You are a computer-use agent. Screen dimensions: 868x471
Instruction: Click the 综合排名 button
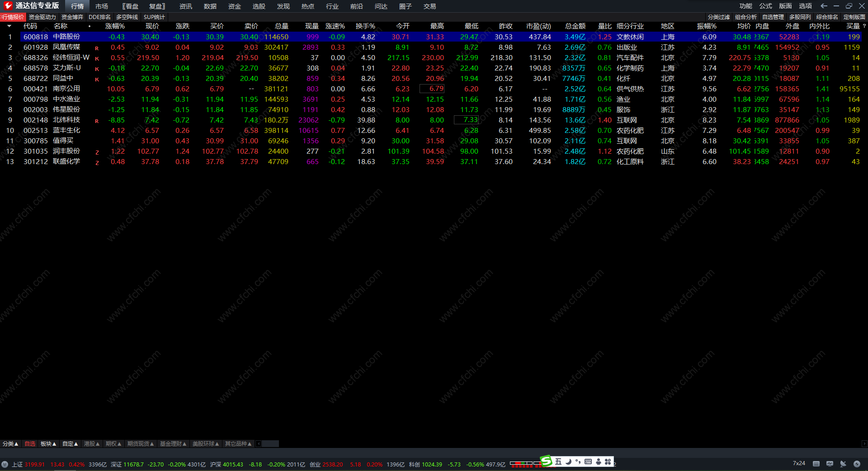tap(827, 17)
